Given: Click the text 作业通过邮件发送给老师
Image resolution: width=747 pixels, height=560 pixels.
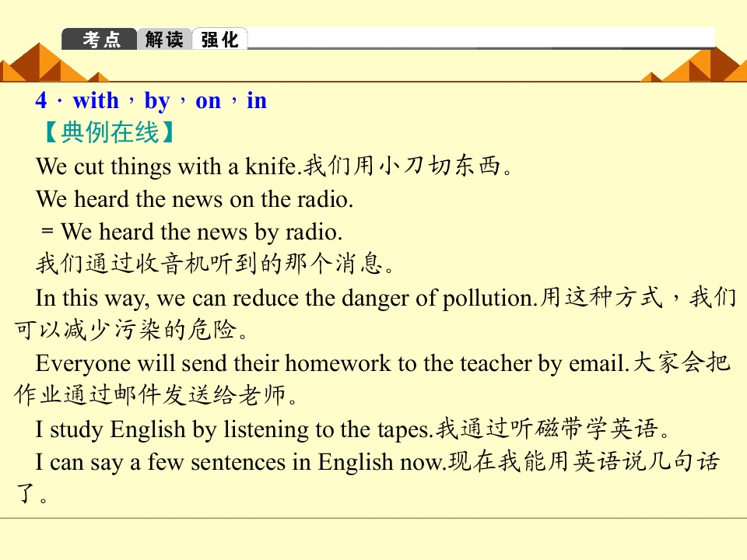Looking at the screenshot, I should pyautogui.click(x=156, y=396).
